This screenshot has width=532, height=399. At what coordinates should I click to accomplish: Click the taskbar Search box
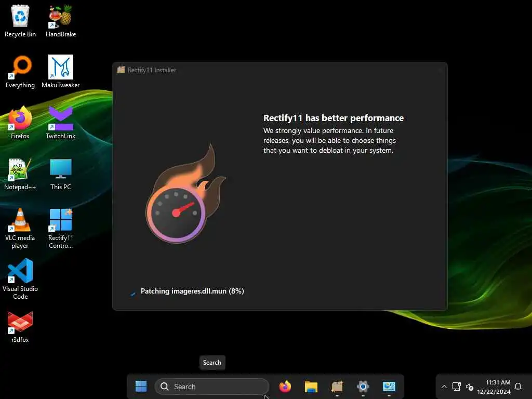point(212,387)
